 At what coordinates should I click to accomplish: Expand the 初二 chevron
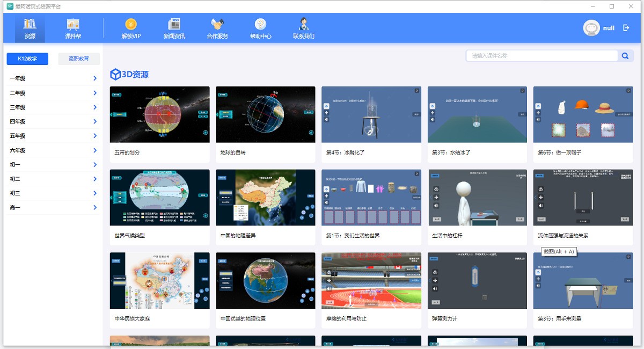95,179
